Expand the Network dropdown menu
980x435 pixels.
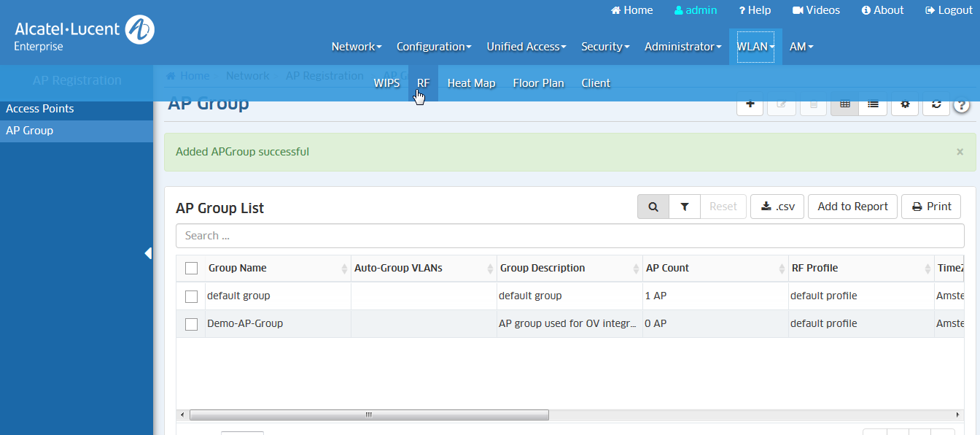pos(356,47)
